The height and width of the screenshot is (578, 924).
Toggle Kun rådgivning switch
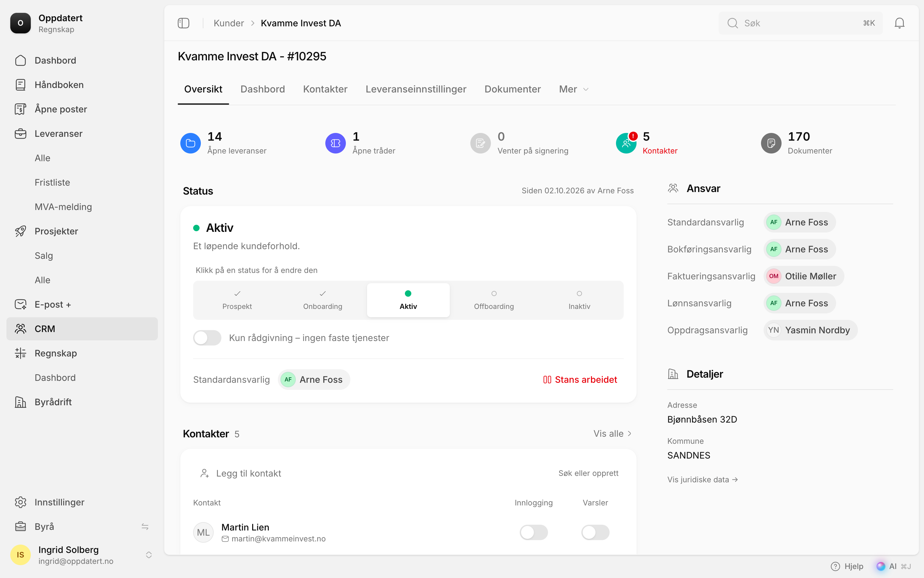click(207, 338)
